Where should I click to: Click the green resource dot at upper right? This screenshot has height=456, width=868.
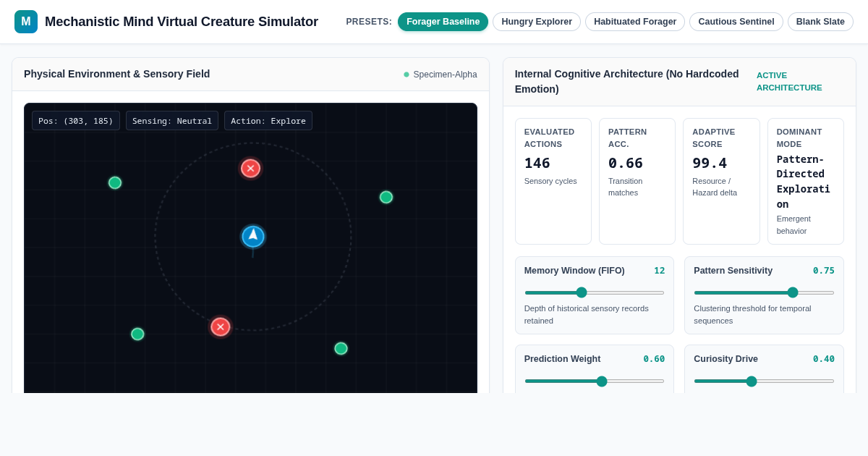(x=386, y=197)
